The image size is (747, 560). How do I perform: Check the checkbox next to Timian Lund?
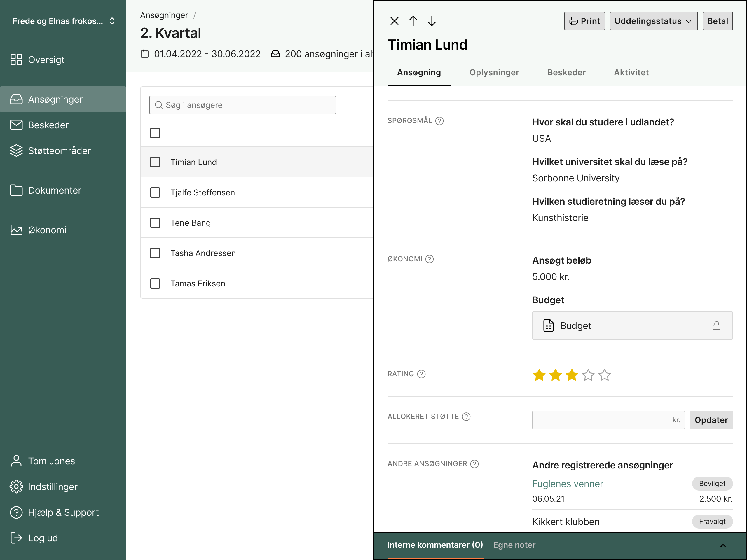tap(155, 162)
